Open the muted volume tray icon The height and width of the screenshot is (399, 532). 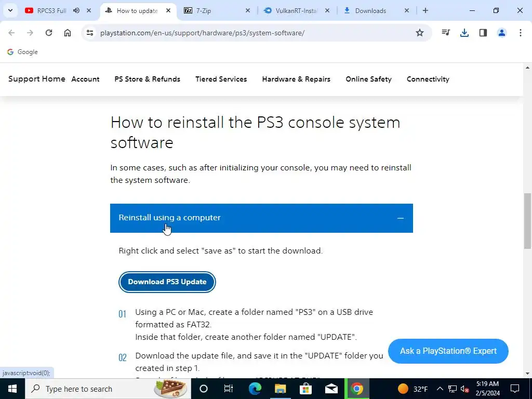pos(465,389)
